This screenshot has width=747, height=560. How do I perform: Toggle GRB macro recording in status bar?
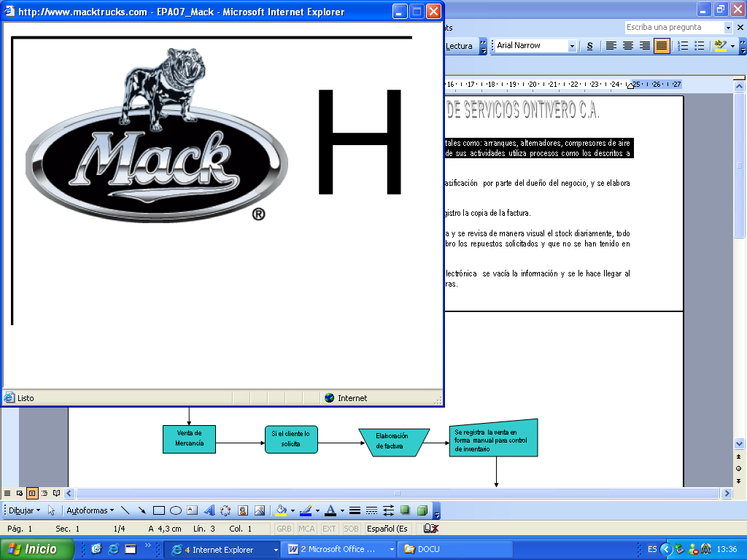tap(284, 529)
